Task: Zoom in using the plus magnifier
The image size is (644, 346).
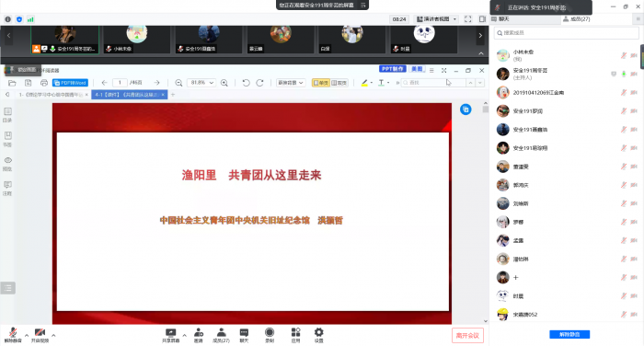Action: point(224,83)
